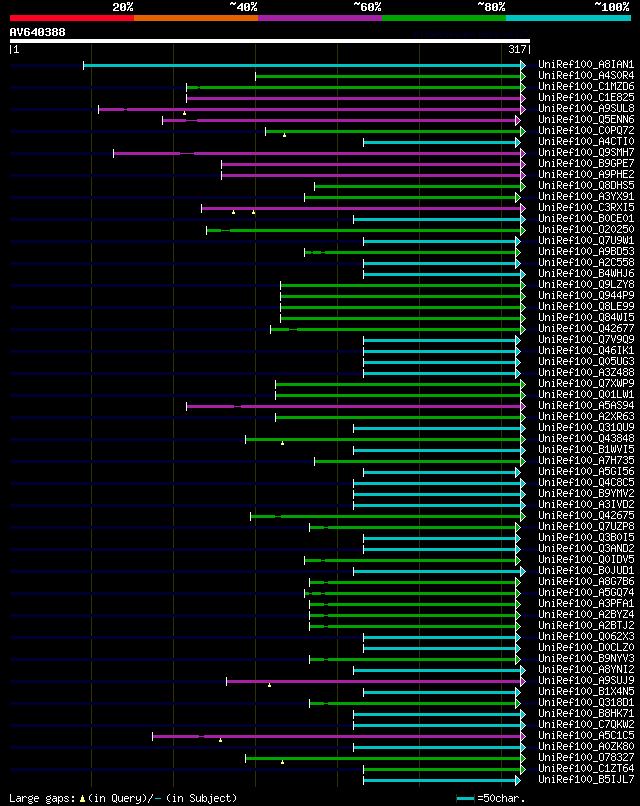This screenshot has width=640, height=806.
Task: Click the arrowhead ending the UniRef100_C1E825 bar
Action: (523, 98)
